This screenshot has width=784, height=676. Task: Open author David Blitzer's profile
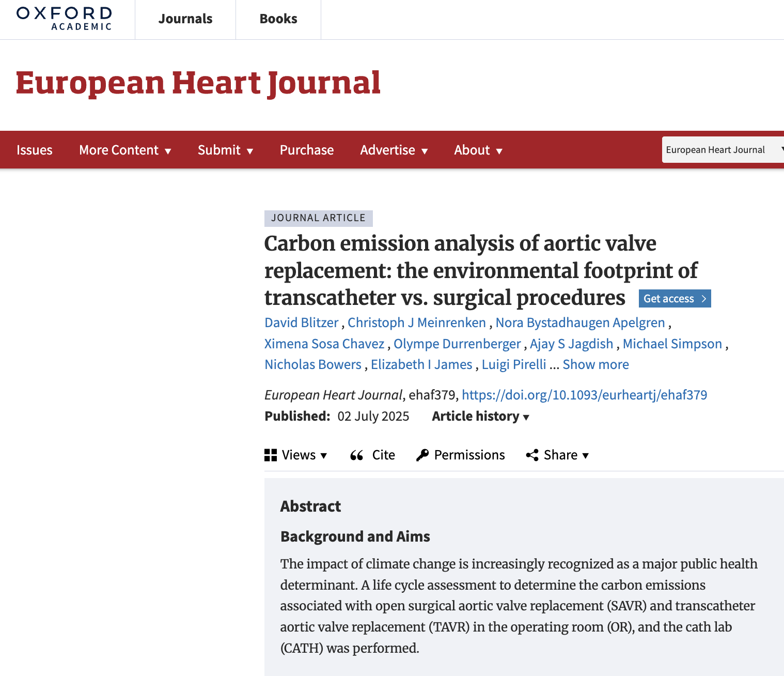tap(301, 323)
